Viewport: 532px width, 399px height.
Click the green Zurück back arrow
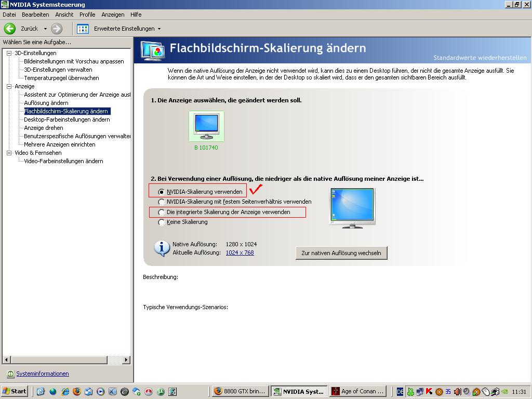10,29
